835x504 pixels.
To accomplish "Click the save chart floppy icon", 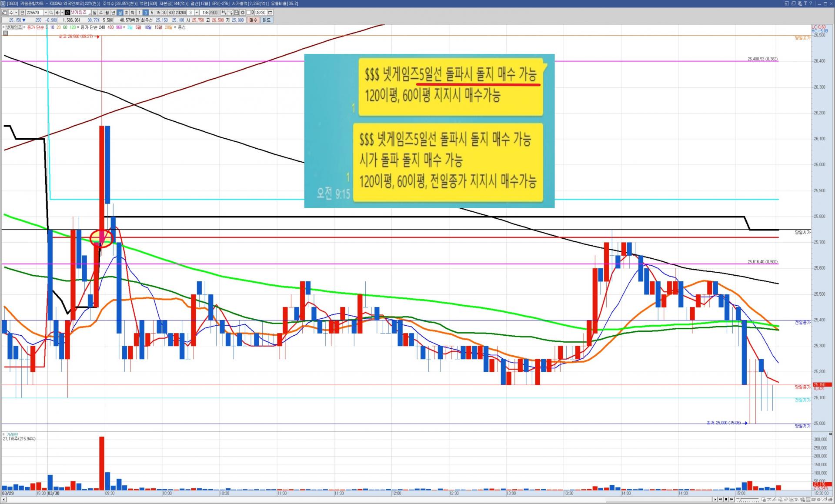I will 236,13.
